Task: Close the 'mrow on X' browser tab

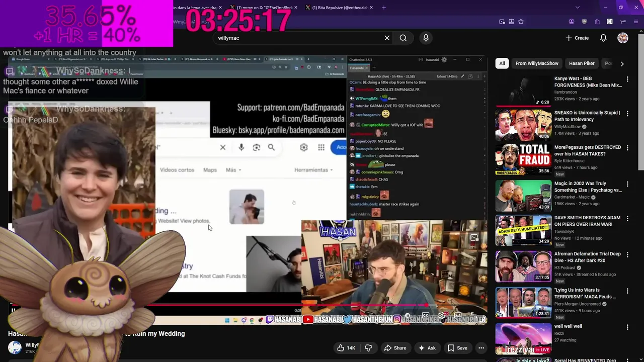Action: click(295, 8)
